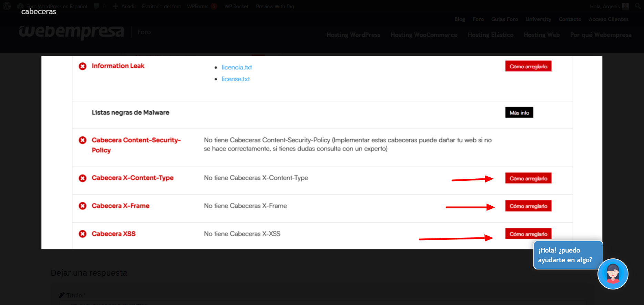Click the comments bubble icon in admin bar
Viewport: 644px width, 305px height.
pyautogui.click(x=97, y=6)
